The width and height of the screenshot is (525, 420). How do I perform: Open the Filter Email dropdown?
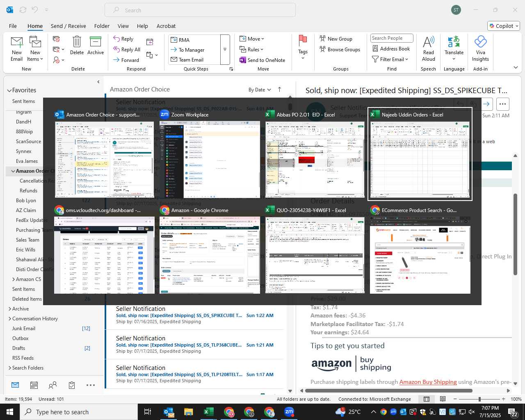click(x=390, y=59)
